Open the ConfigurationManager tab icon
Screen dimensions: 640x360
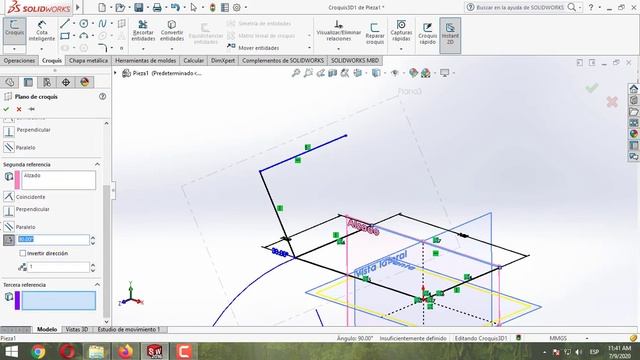[47, 82]
